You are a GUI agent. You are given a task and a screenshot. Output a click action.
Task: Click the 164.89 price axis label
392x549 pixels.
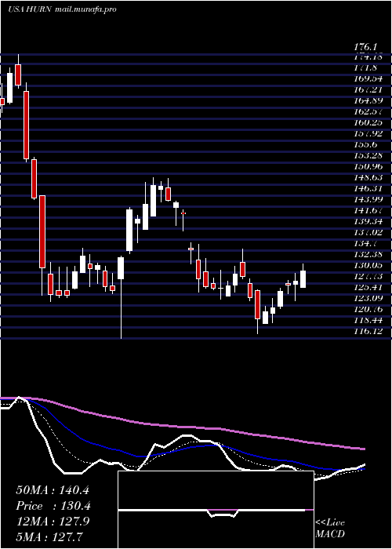tap(369, 101)
